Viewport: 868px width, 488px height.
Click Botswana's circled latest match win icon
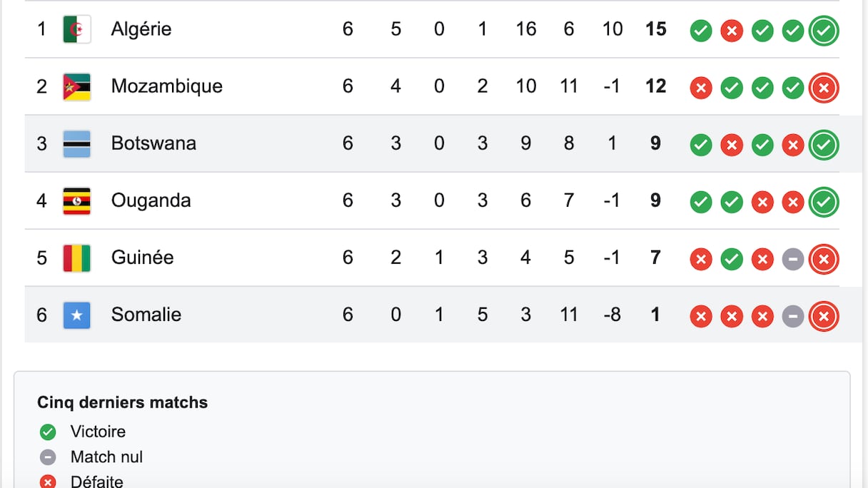[824, 145]
